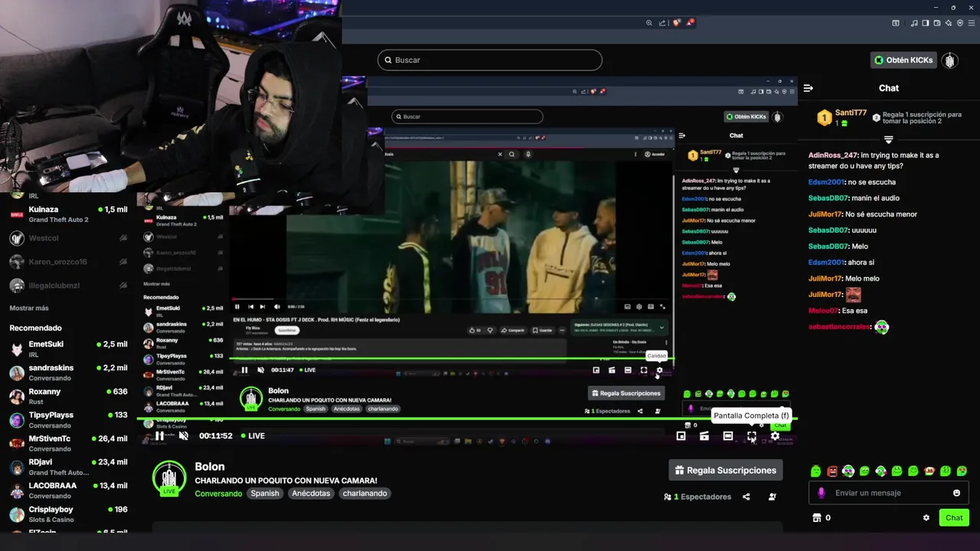Open TipsyPlayss recommended channel
Image resolution: width=980 pixels, height=551 pixels.
pyautogui.click(x=69, y=420)
